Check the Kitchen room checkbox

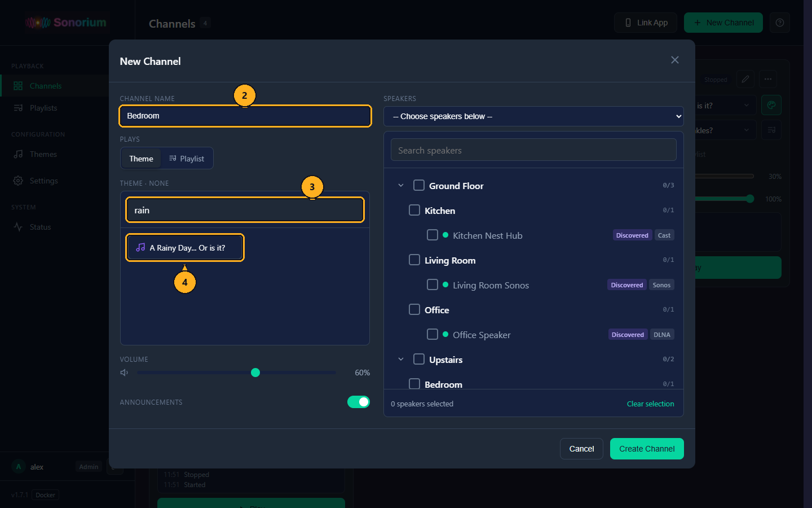[414, 210]
